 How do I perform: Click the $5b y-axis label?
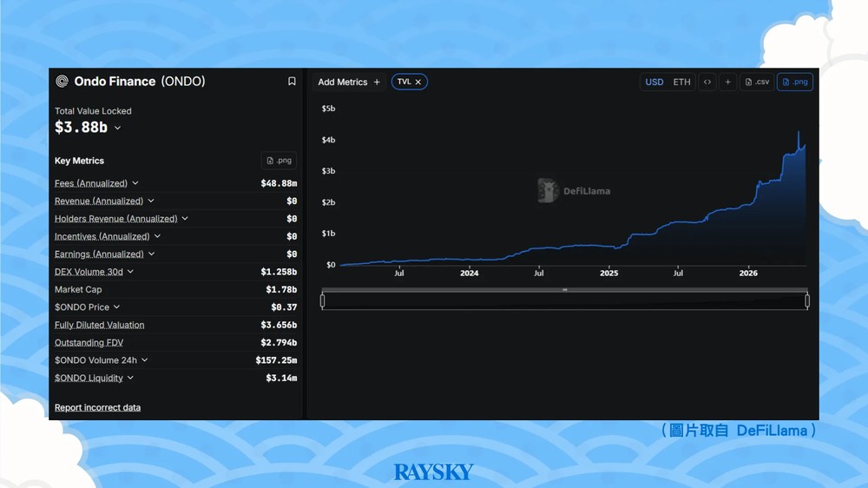tap(328, 109)
